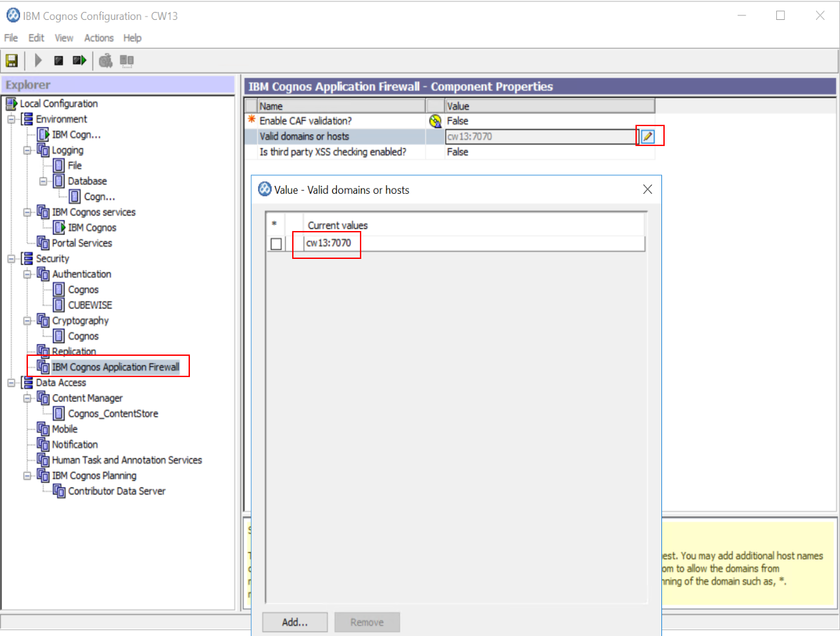Click the Name column header

tap(341, 106)
